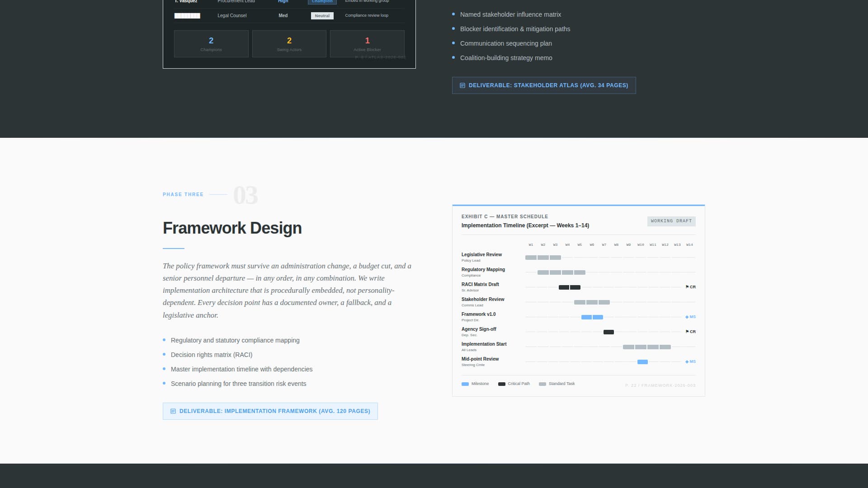The height and width of the screenshot is (488, 868).
Task: Select the Legislative Review gantt bar
Action: click(543, 258)
